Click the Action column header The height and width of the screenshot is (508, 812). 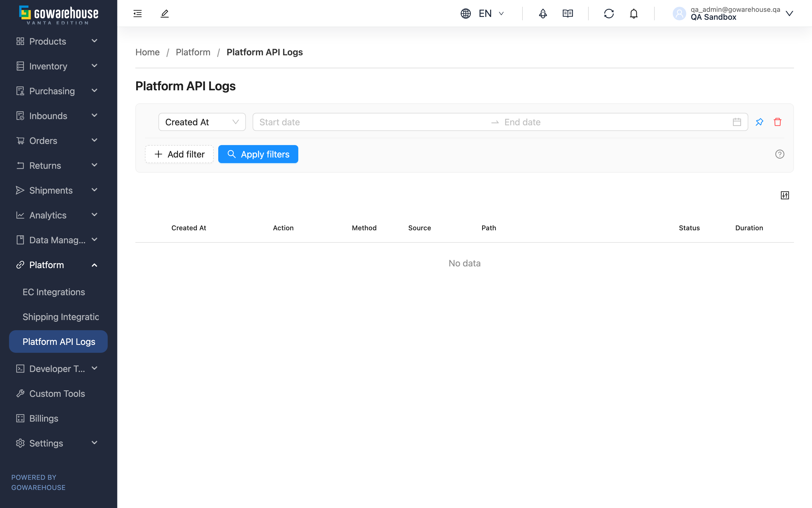tap(283, 228)
